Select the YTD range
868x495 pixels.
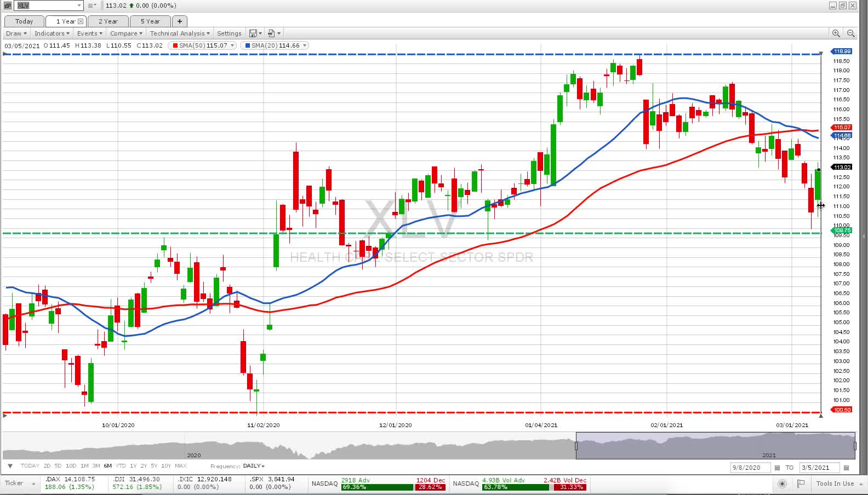(x=121, y=466)
